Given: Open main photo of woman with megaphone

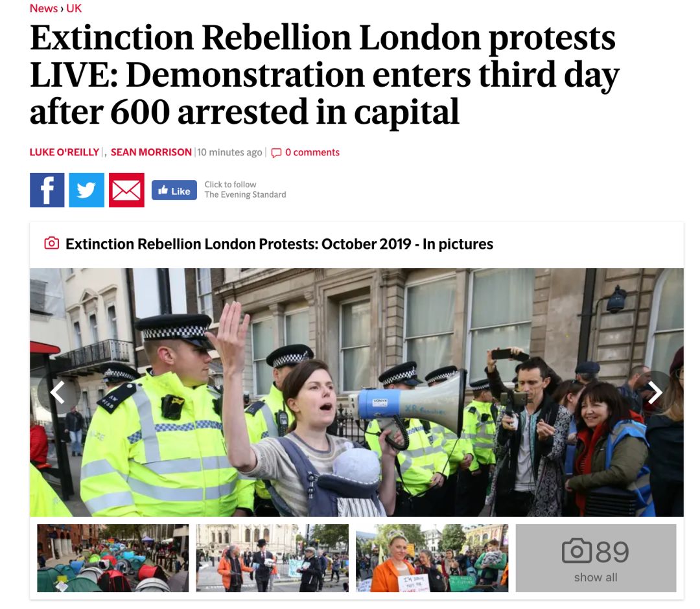Looking at the screenshot, I should pos(356,392).
